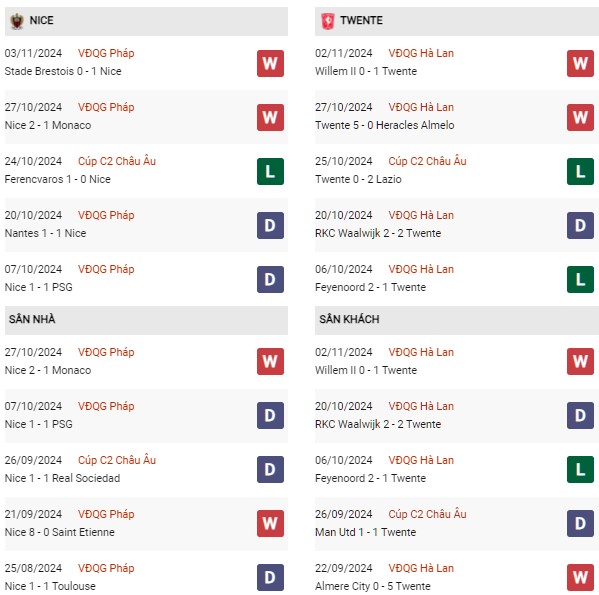Click the L badge for Ferencvaros vs Nice
Viewport: 599px width, 595px height.
pyautogui.click(x=270, y=171)
